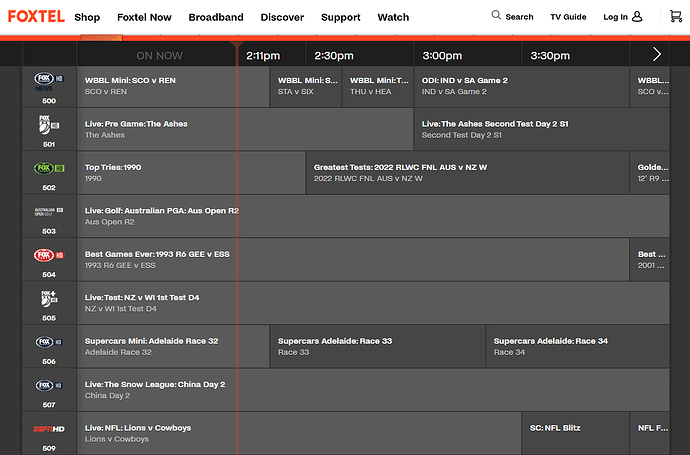Viewport: 690px width, 455px height.
Task: Open the Foxtel Now menu item
Action: pos(144,17)
